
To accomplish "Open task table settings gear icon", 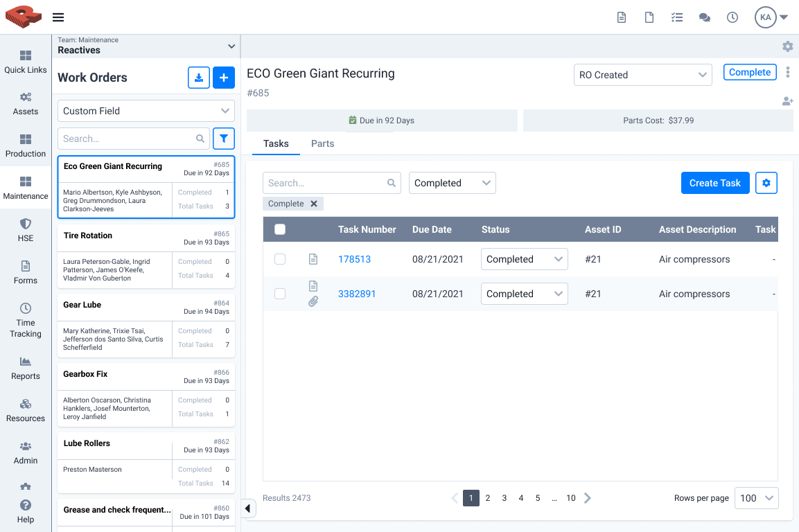I will (x=766, y=183).
